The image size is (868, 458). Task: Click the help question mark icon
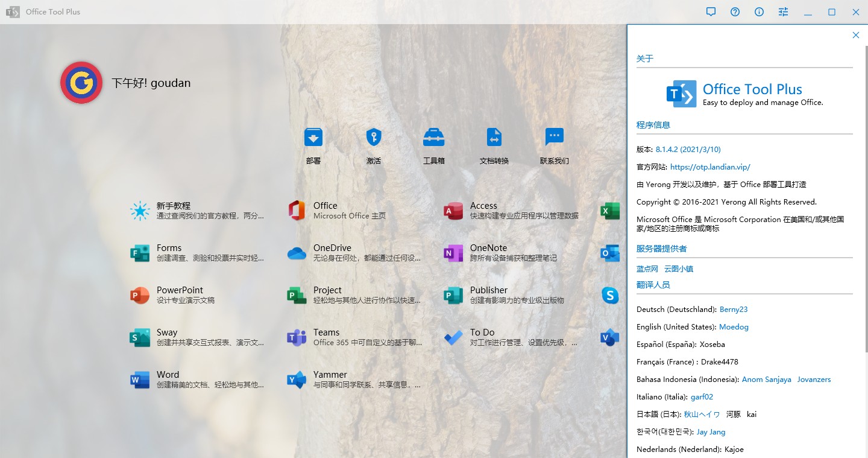tap(735, 12)
